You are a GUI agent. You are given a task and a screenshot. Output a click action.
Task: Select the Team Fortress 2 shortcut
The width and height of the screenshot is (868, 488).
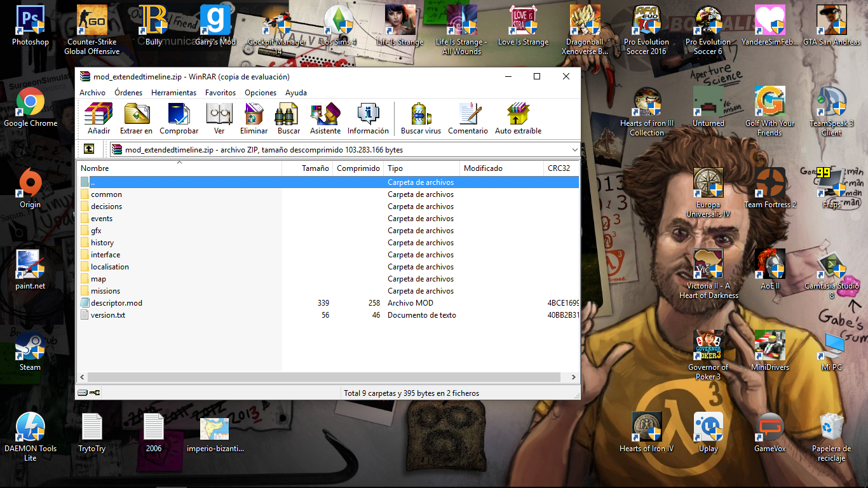(x=770, y=188)
